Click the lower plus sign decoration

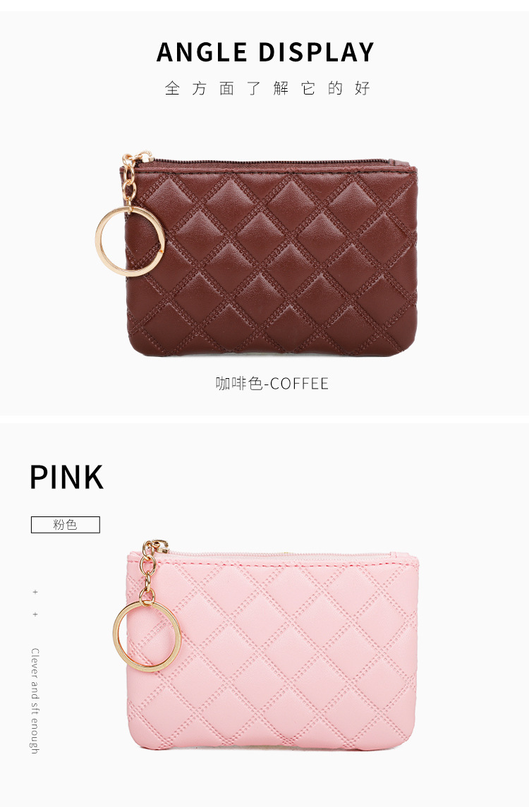[35, 614]
